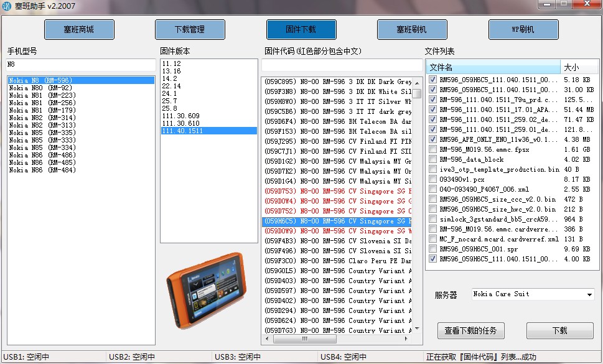Check the simlock_3gstandard_bb5 checkbox
Image resolution: width=603 pixels, height=364 pixels.
432,219
